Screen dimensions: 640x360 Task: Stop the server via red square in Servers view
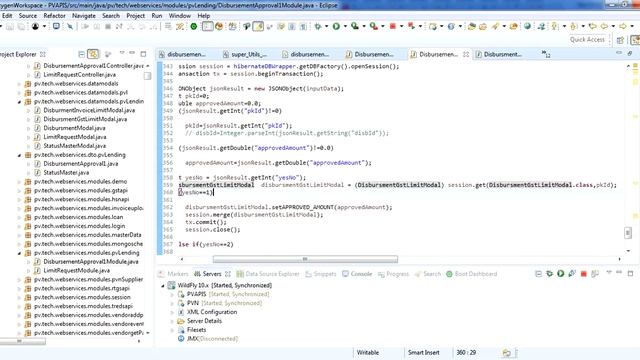point(583,274)
